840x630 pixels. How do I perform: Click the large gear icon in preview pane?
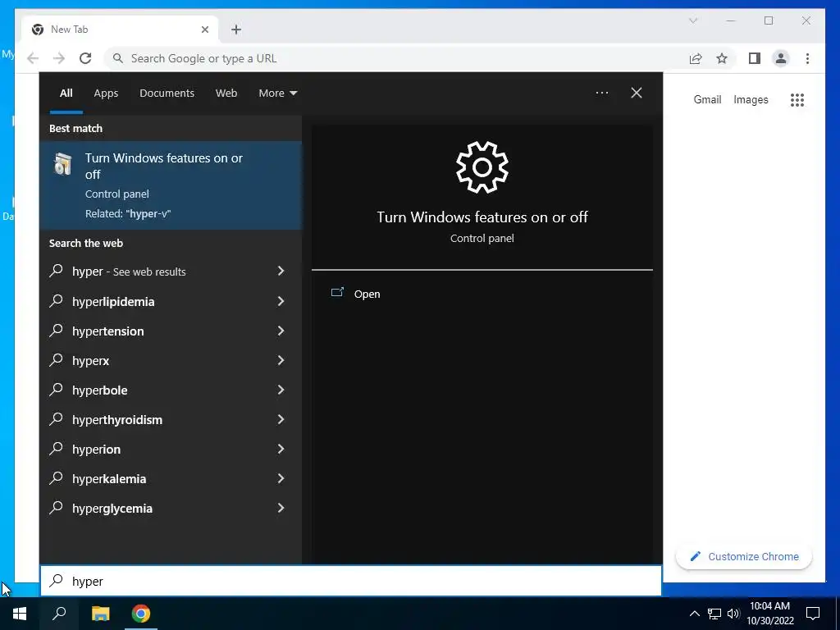pos(482,167)
